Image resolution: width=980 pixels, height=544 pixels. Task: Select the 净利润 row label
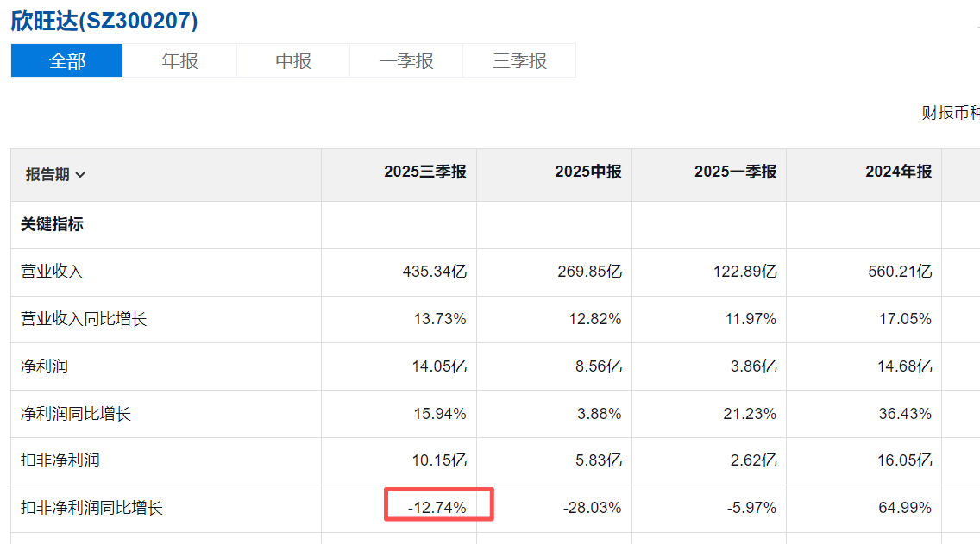coord(45,366)
